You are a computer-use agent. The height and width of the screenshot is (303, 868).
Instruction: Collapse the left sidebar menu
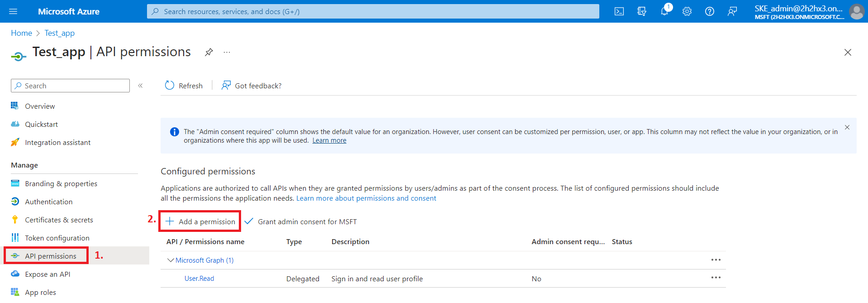tap(141, 86)
